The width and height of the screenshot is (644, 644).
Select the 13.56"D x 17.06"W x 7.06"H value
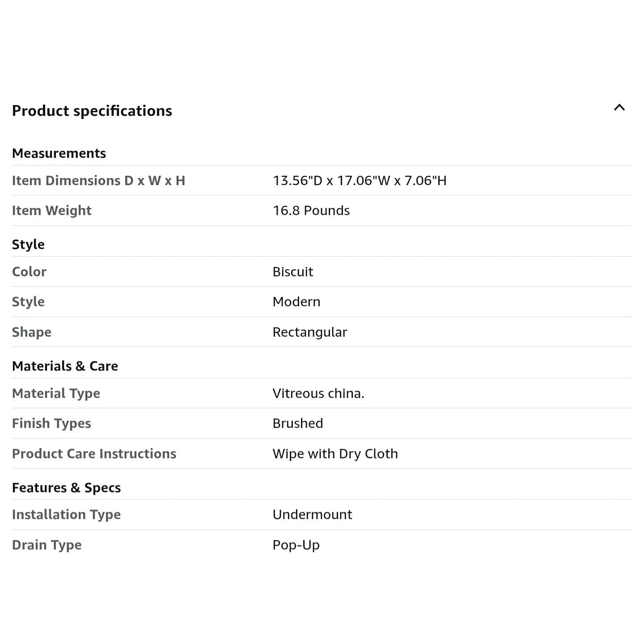(360, 181)
